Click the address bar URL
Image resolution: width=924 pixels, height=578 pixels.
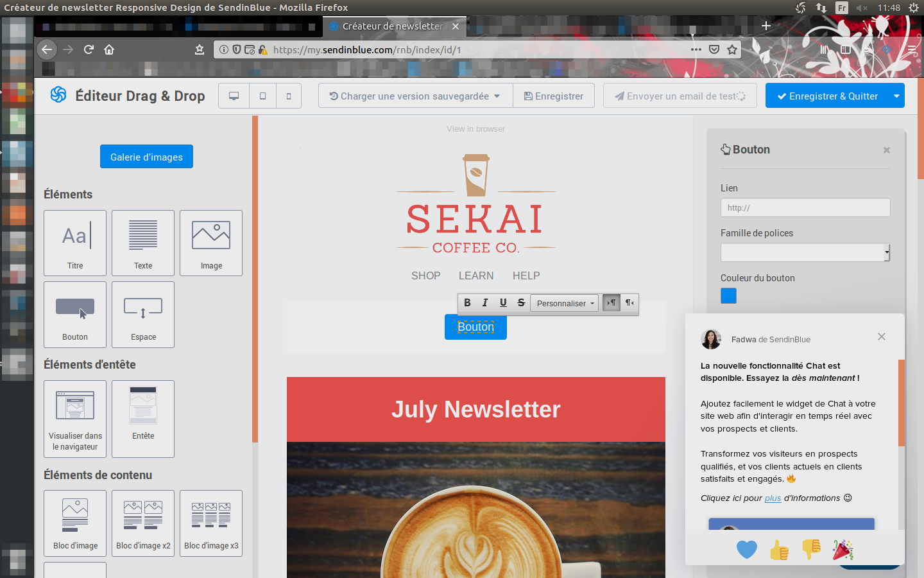(x=367, y=49)
